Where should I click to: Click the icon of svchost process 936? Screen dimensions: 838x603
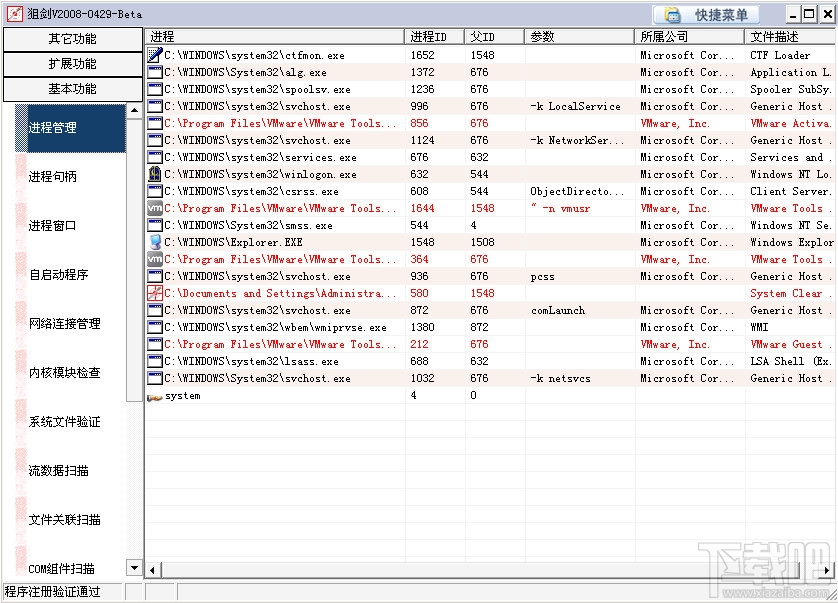pyautogui.click(x=154, y=276)
